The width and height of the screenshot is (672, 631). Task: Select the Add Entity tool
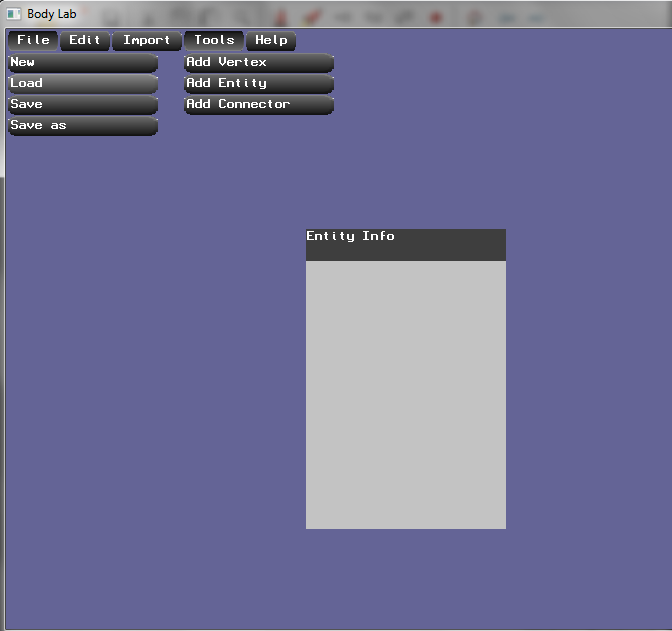258,84
